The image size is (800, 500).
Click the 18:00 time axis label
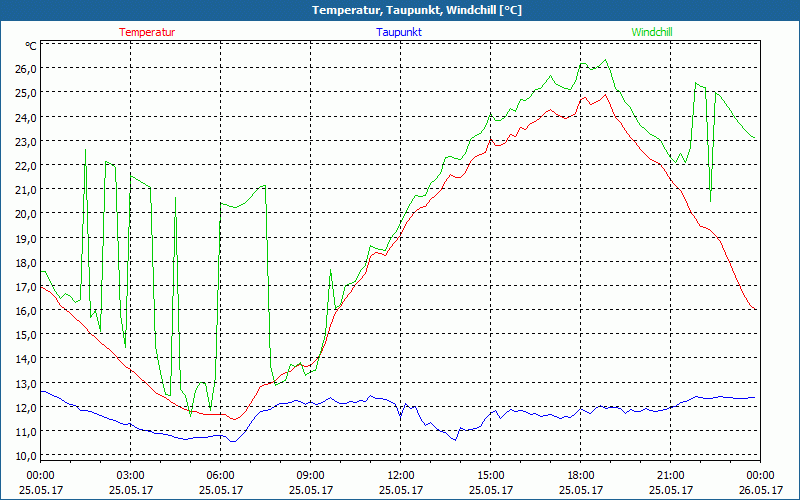pyautogui.click(x=581, y=476)
